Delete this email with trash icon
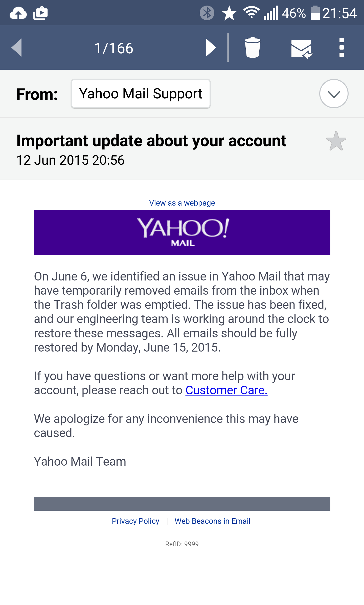 (x=253, y=48)
